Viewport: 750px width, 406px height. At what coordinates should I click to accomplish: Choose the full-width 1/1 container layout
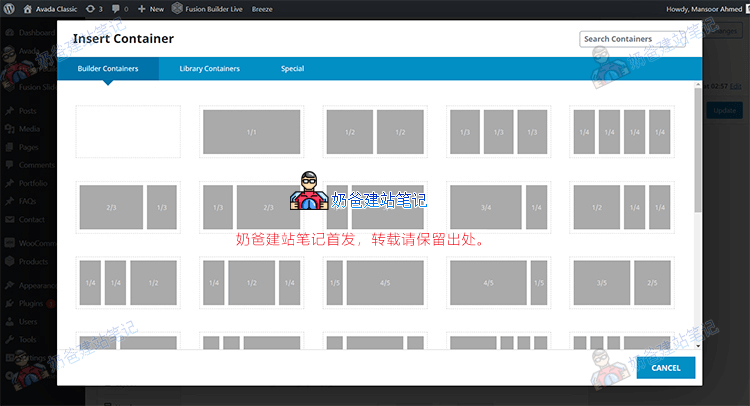point(251,131)
